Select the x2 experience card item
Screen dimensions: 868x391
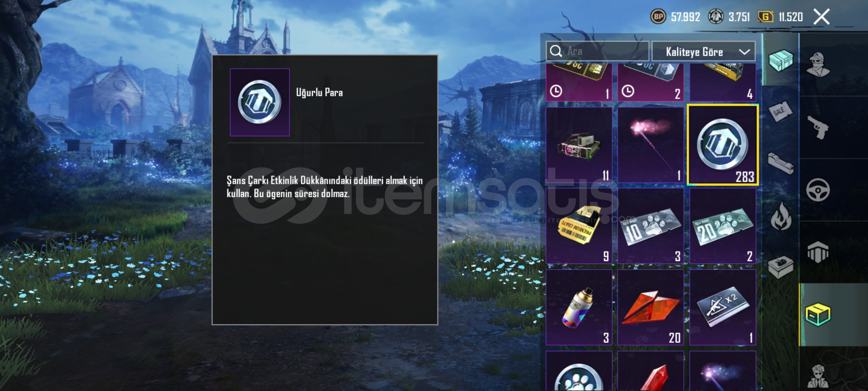(x=723, y=307)
